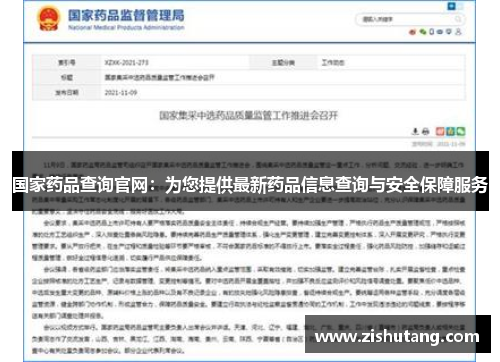Open the user profile icon in header

click(x=459, y=32)
